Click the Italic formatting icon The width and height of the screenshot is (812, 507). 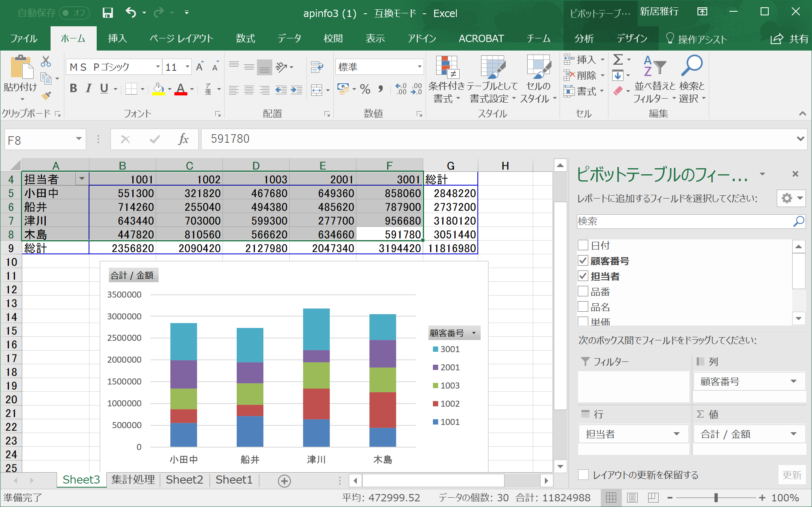tap(89, 89)
